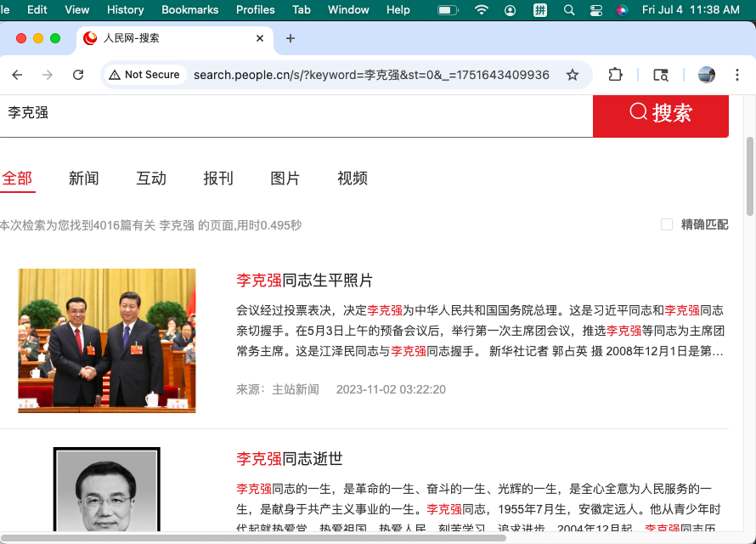
Task: Open the macOS Control Center icon
Action: point(595,10)
